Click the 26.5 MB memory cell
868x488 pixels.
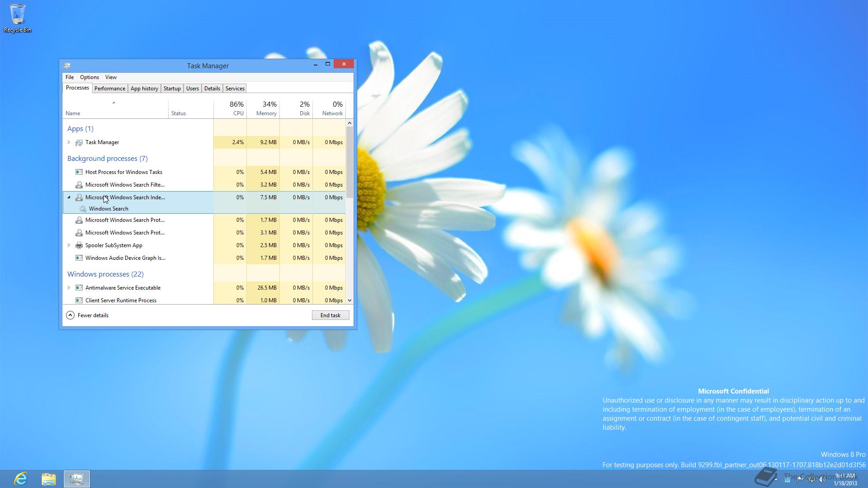click(263, 288)
